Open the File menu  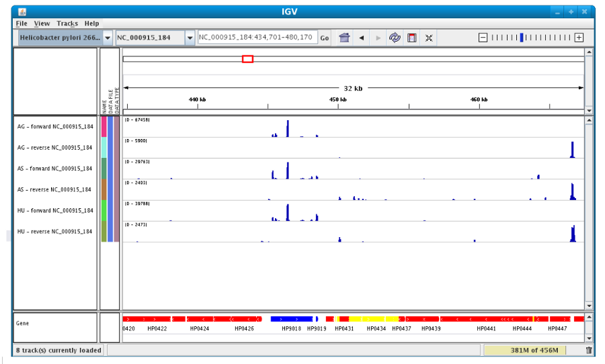[22, 24]
